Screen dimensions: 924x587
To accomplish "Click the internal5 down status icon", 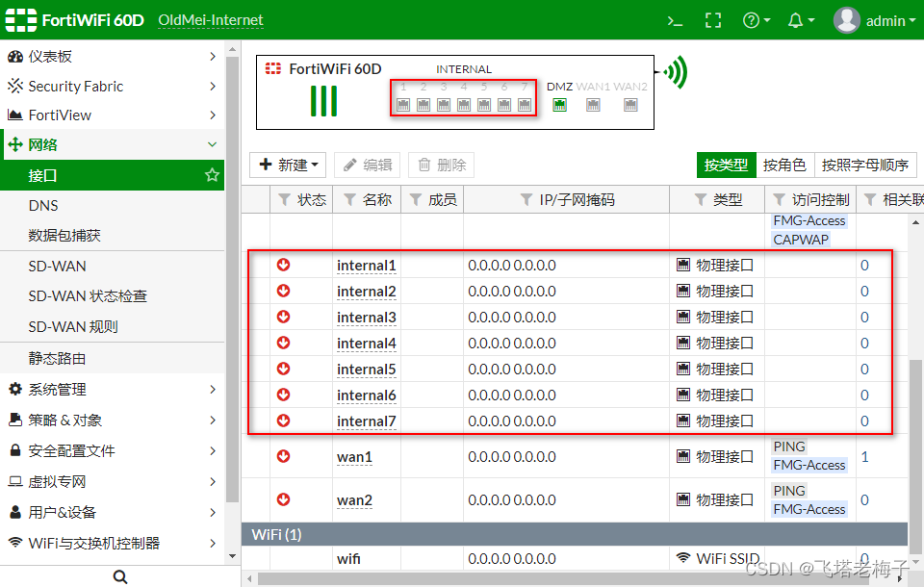I will pos(283,369).
